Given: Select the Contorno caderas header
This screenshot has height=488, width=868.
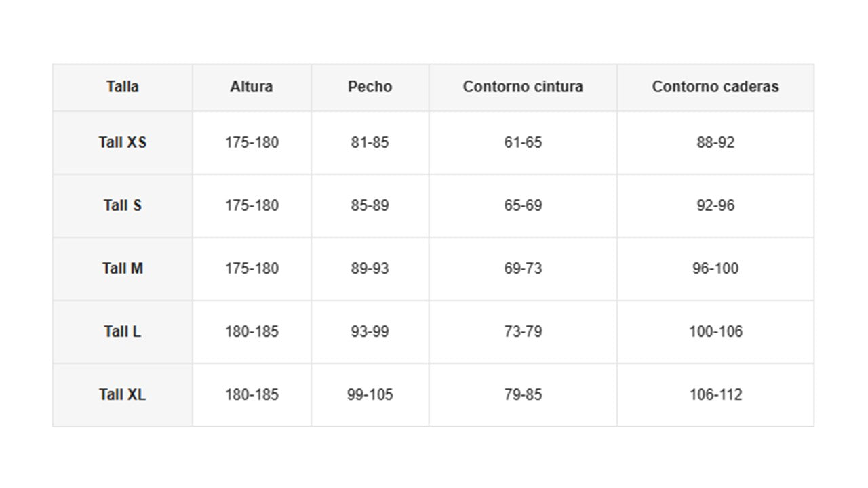Looking at the screenshot, I should tap(715, 87).
